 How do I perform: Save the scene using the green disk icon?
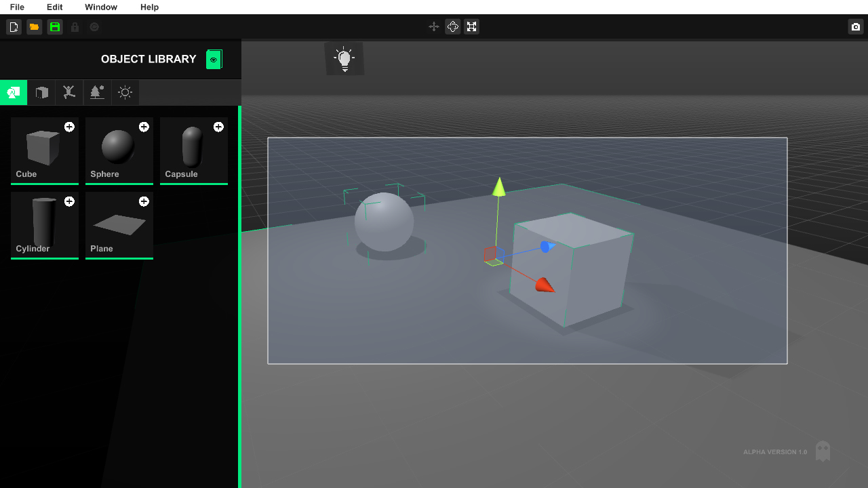click(54, 27)
